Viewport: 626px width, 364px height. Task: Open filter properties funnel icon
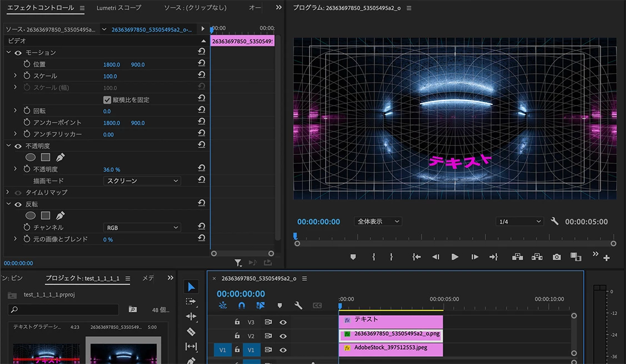238,262
